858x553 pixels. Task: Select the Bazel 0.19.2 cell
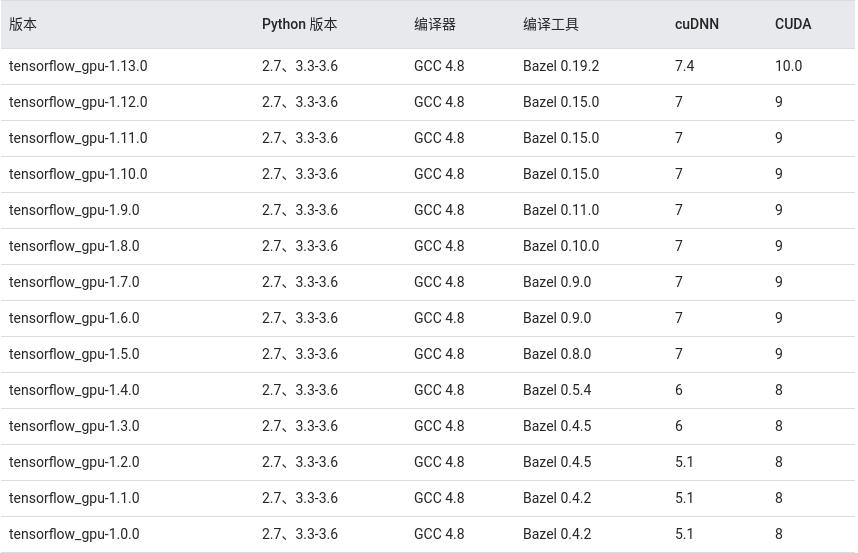[x=561, y=66]
